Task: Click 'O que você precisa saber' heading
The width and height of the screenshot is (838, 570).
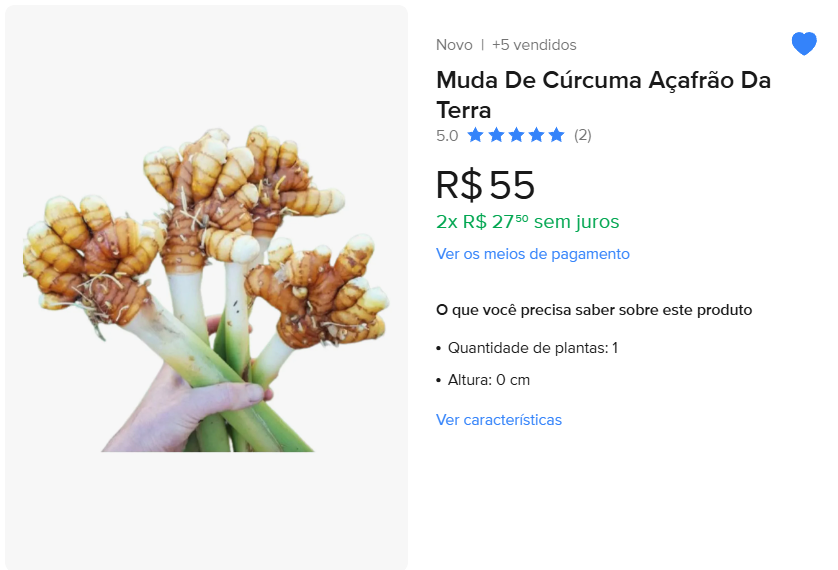Action: coord(594,310)
